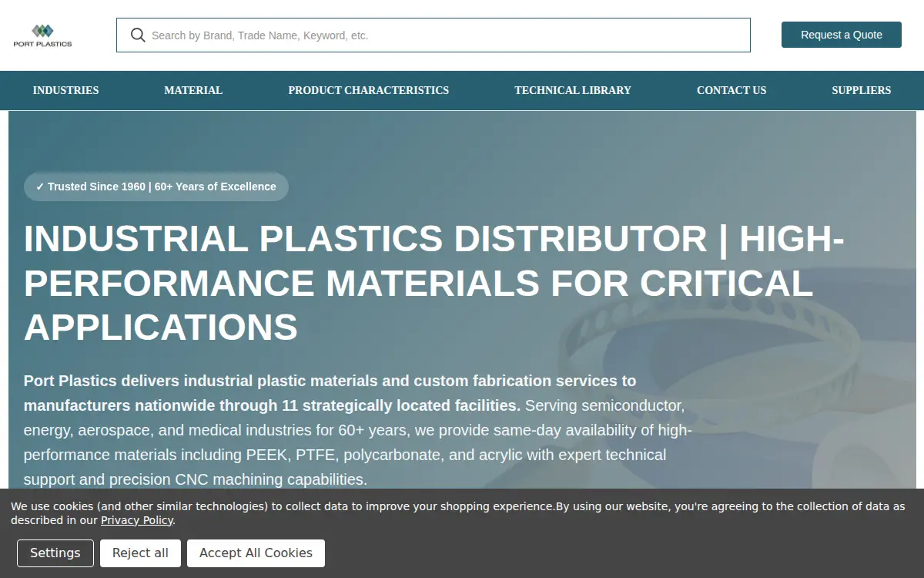Open the Contact Us menu item
This screenshot has width=924, height=578.
coord(731,90)
